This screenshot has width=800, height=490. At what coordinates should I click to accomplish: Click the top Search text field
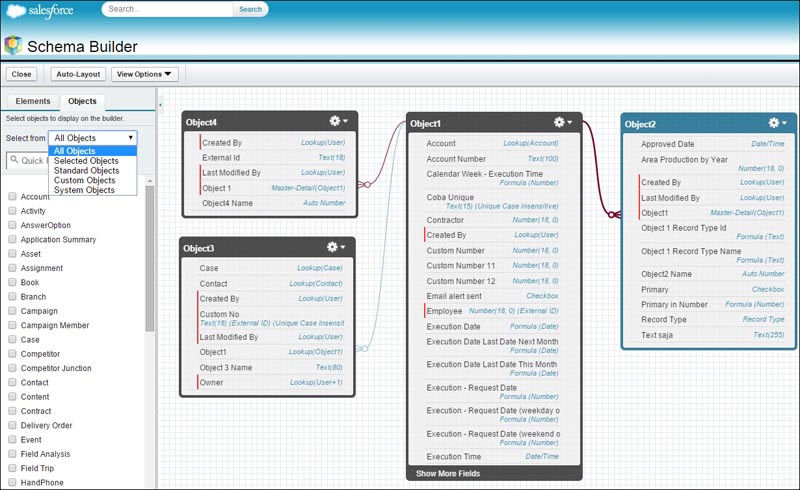[x=168, y=9]
